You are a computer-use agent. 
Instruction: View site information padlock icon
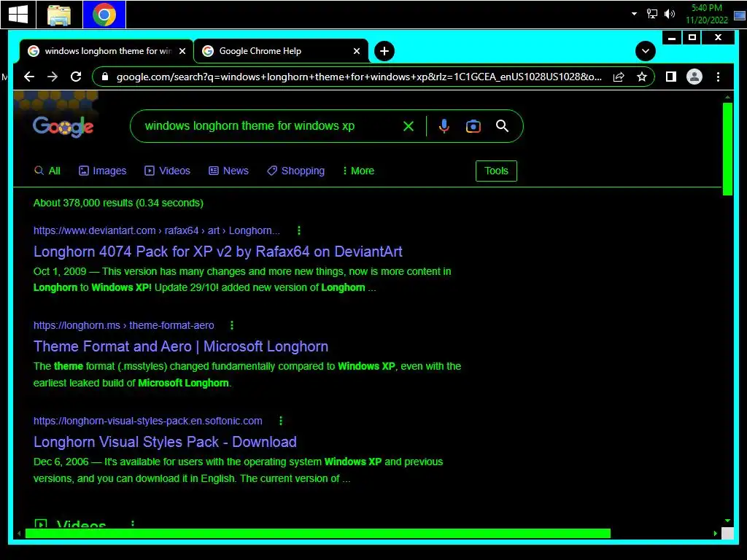click(x=105, y=77)
